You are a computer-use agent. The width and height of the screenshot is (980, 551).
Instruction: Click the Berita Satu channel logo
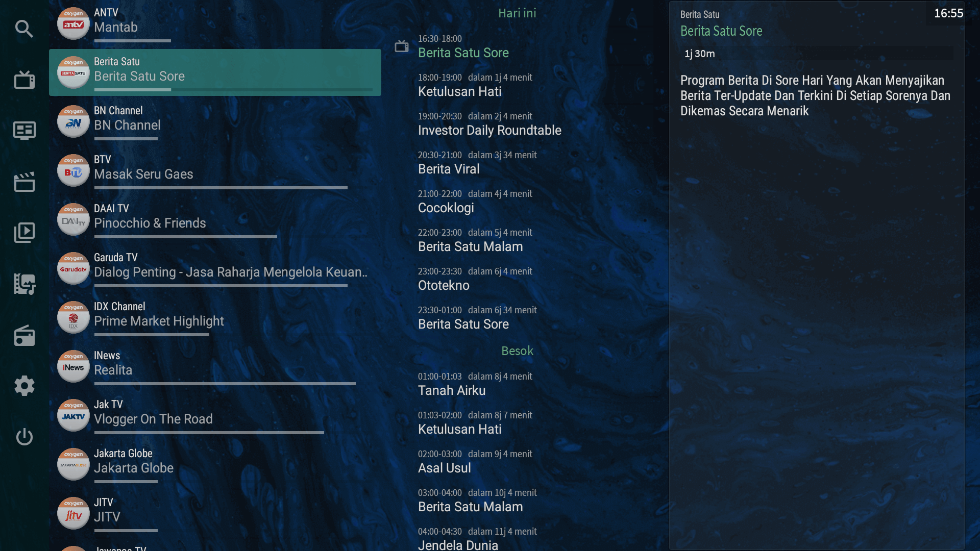[73, 72]
